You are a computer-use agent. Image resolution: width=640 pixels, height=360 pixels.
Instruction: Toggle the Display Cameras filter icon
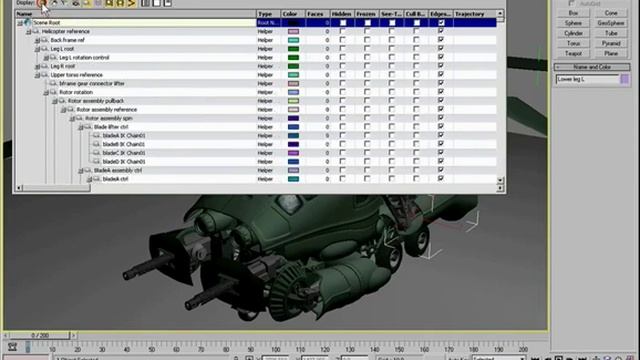(76, 3)
